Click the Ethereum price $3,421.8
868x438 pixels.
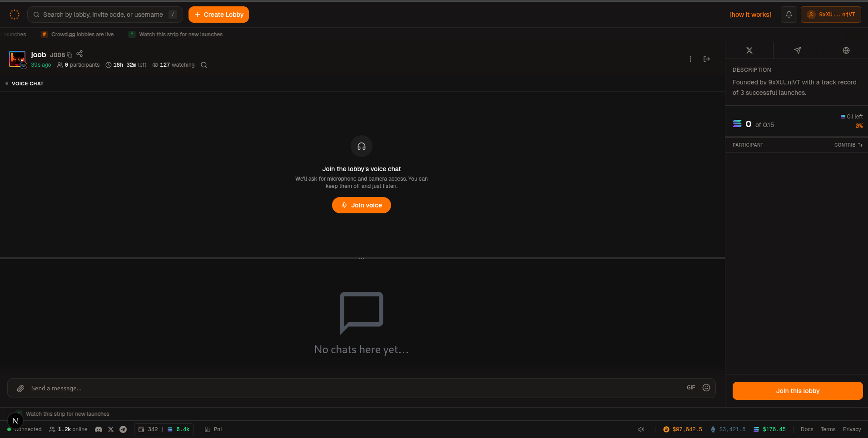(x=728, y=429)
